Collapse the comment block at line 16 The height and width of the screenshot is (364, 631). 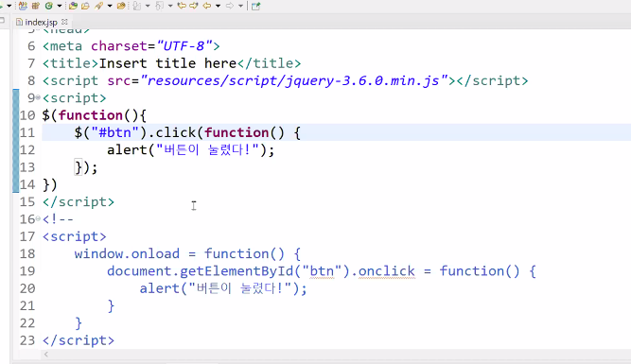click(x=38, y=218)
